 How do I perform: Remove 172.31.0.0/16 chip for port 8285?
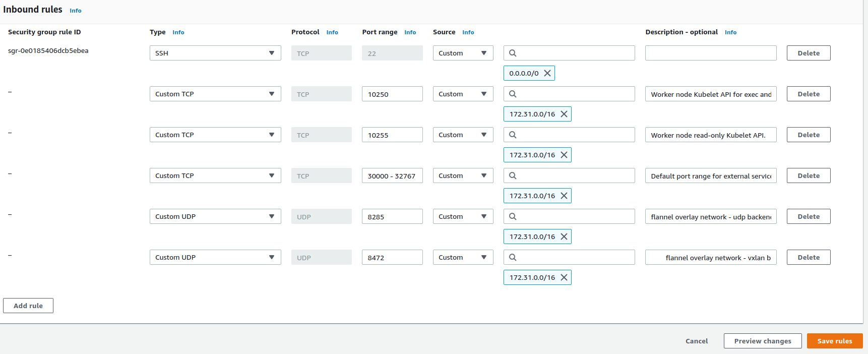tap(564, 237)
